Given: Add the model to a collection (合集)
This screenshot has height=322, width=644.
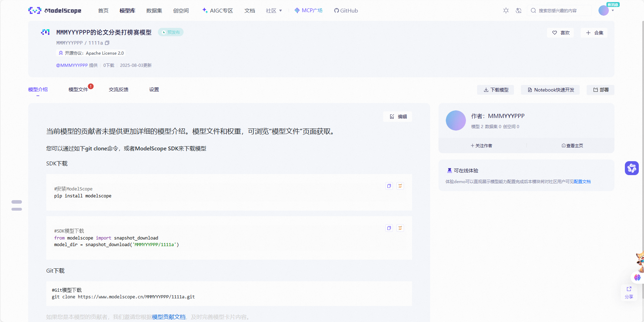Looking at the screenshot, I should tap(594, 33).
